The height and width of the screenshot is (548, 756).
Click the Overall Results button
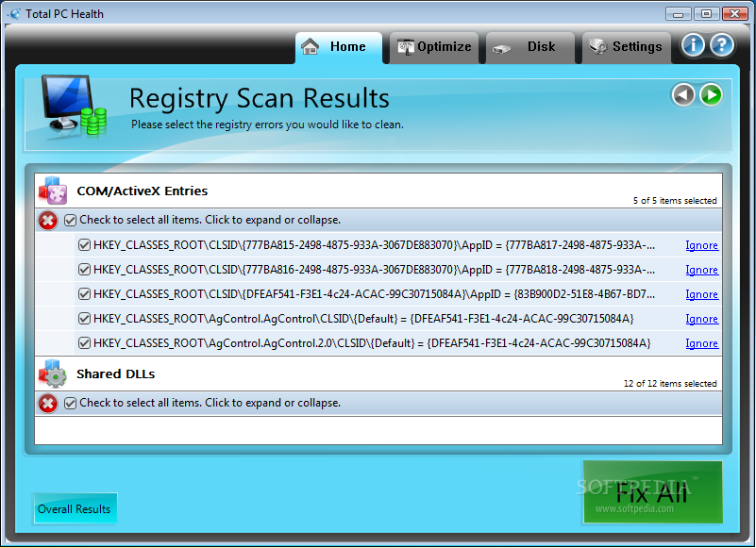pyautogui.click(x=75, y=508)
